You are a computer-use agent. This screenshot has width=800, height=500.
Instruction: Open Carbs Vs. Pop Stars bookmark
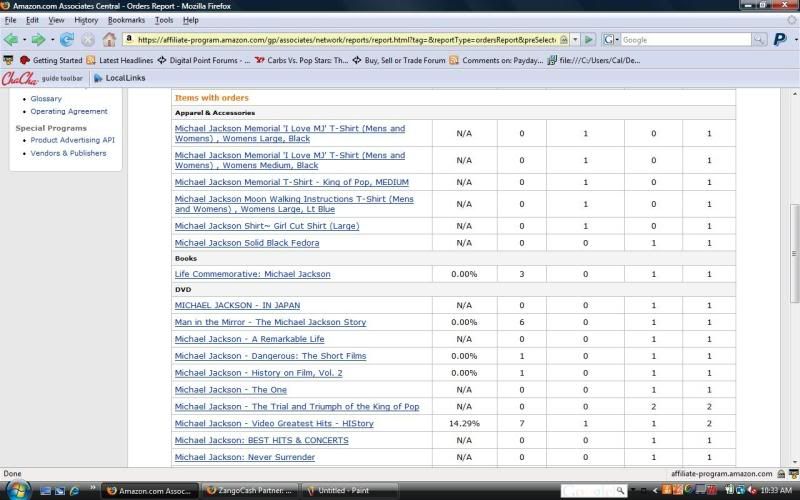(301, 60)
